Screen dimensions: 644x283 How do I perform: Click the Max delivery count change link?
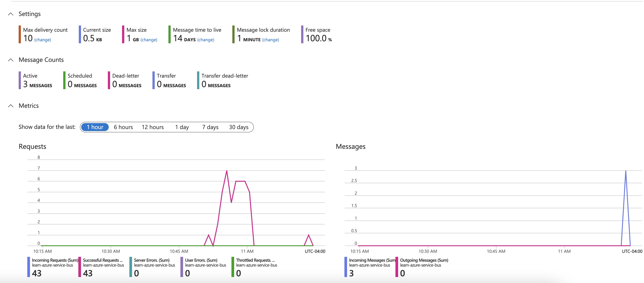pos(43,39)
